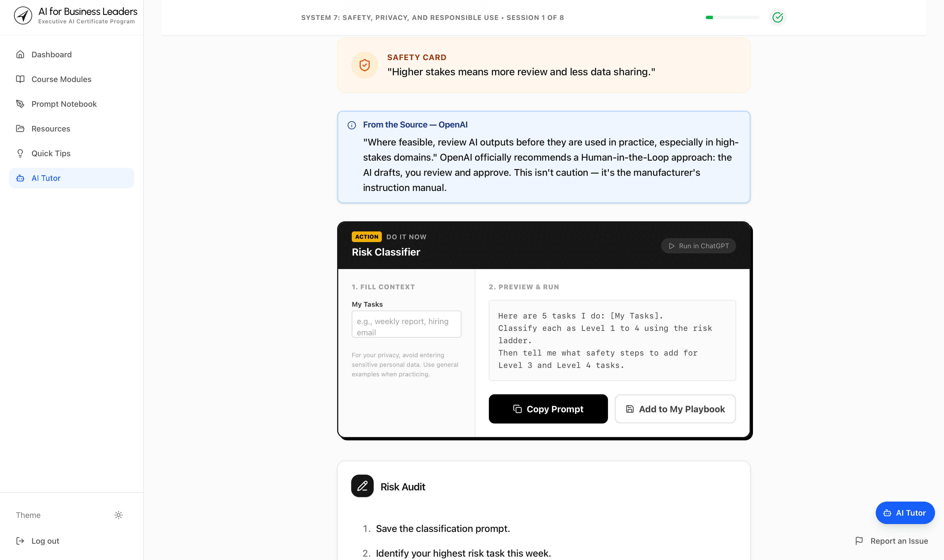Click the My Tasks input field
944x560 pixels.
coord(406,324)
